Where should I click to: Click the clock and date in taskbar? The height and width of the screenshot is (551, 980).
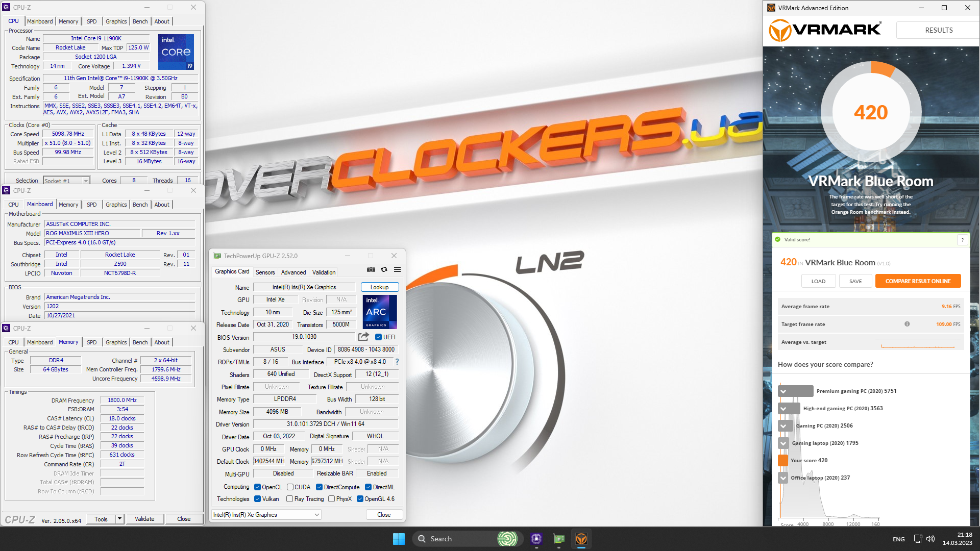click(x=958, y=539)
